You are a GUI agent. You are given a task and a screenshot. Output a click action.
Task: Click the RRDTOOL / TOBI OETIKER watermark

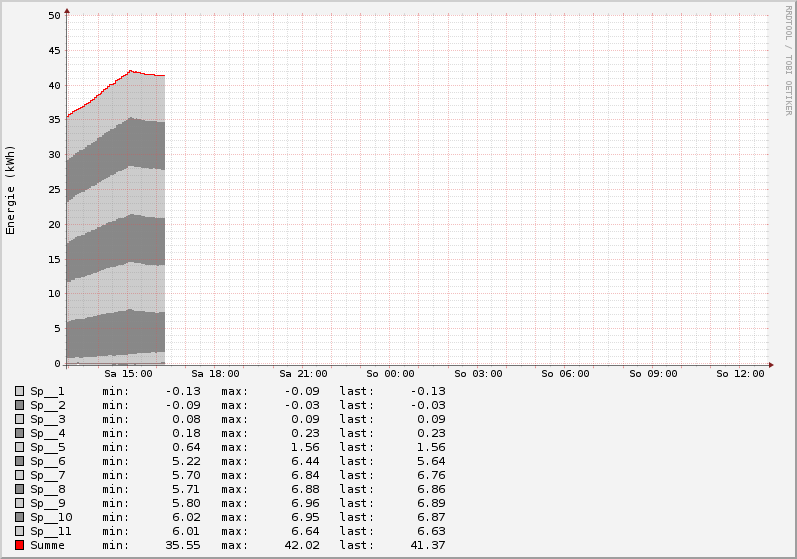788,60
